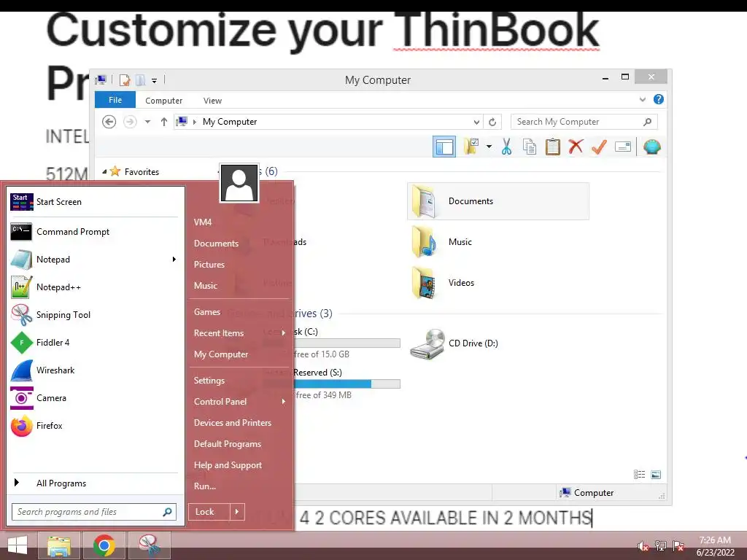Open Help and Support
Screen dimensions: 747x560
pos(239,465)
